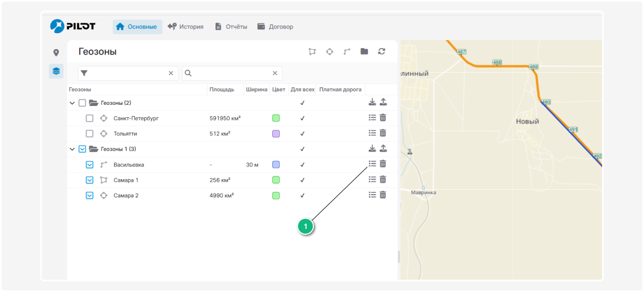Open the map marker sidebar icon
The image size is (644, 292).
pos(56,52)
